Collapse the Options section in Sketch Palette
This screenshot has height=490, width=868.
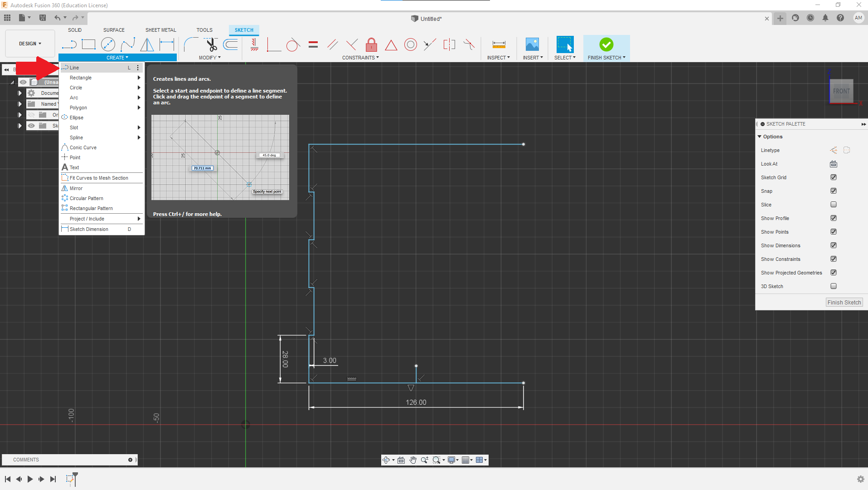(760, 137)
